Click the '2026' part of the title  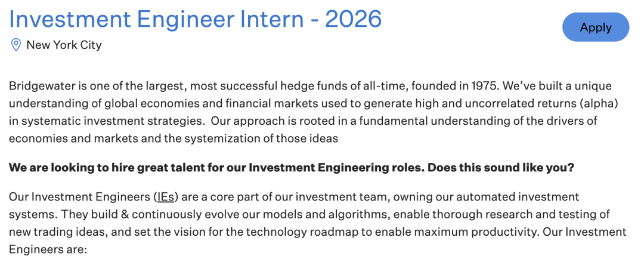(353, 19)
